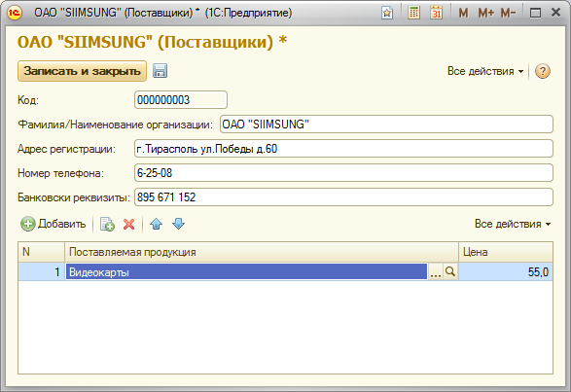This screenshot has height=392, width=571.
Task: Click the 1C application logo icon
Action: (15, 13)
